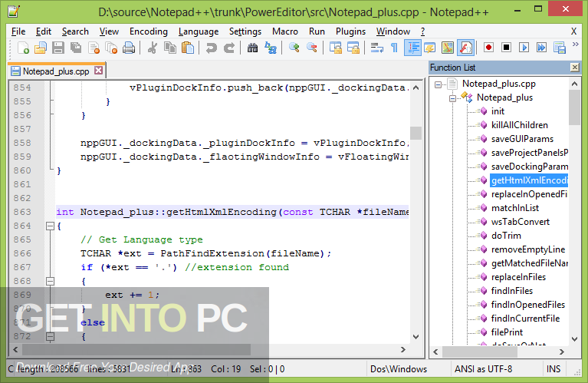Close the Notepad_plus.cpp tab with red X

point(98,70)
